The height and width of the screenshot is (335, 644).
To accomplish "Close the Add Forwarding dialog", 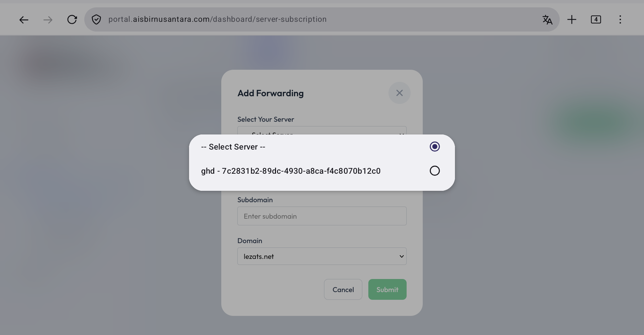I will coord(399,93).
